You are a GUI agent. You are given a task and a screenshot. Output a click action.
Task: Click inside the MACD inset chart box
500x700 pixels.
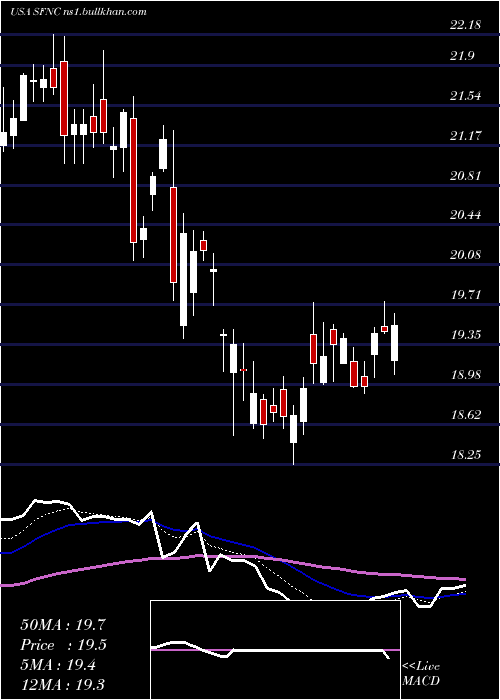click(x=275, y=650)
